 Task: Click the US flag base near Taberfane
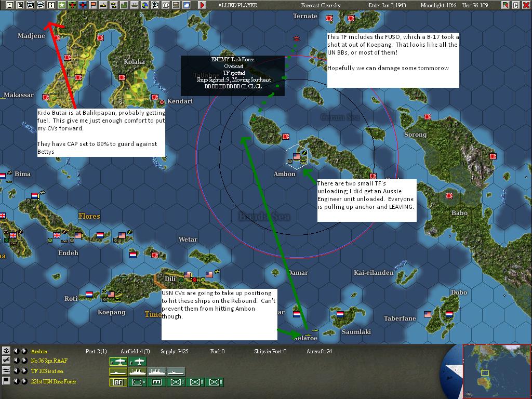click(x=428, y=314)
